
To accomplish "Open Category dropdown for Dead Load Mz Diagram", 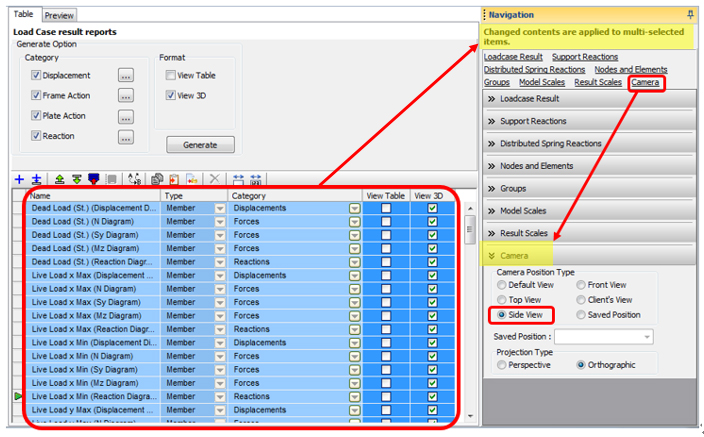I will pos(355,248).
